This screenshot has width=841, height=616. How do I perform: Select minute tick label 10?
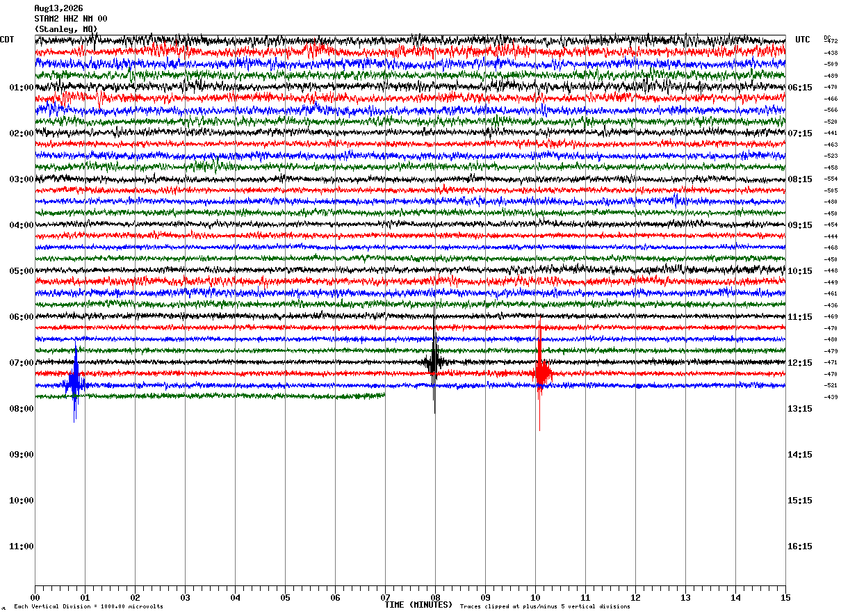click(x=535, y=597)
